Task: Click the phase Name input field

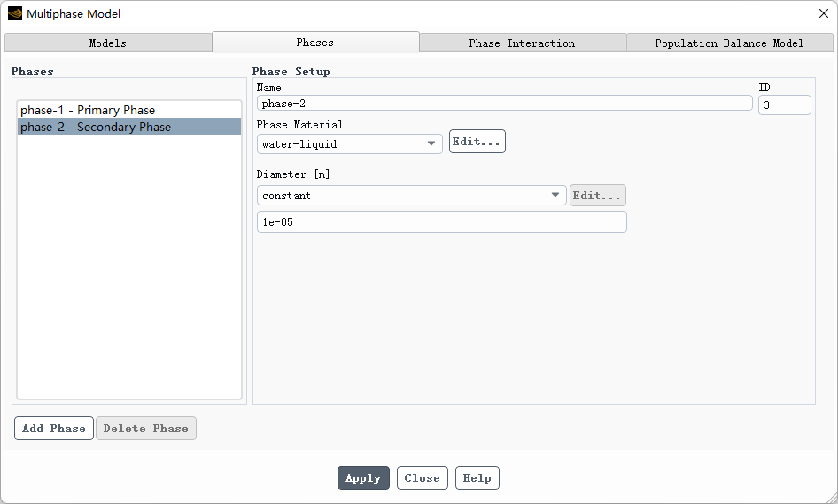Action: coord(504,104)
